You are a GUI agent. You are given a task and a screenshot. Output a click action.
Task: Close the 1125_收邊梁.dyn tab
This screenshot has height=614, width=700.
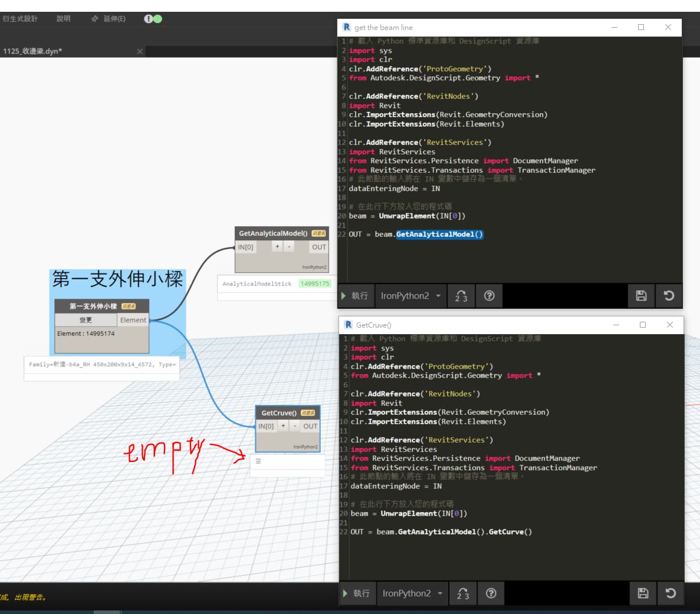click(x=140, y=51)
